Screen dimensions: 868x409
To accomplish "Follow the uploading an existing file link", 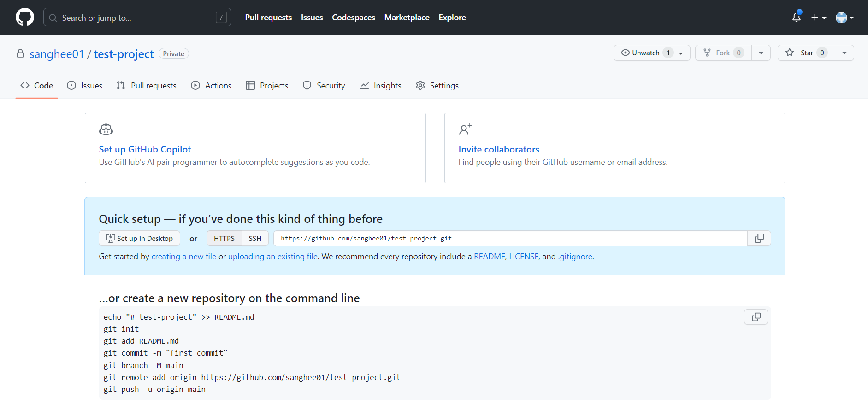I will (273, 257).
